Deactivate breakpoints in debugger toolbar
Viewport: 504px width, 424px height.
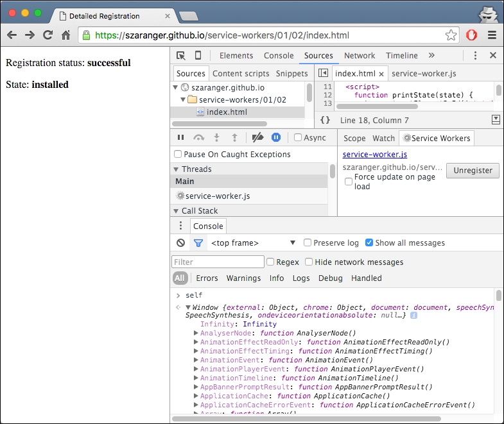tap(257, 137)
